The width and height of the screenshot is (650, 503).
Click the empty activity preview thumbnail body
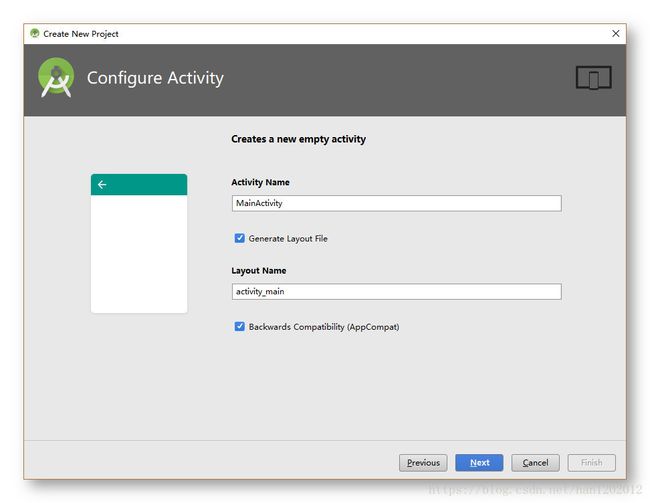click(x=139, y=254)
